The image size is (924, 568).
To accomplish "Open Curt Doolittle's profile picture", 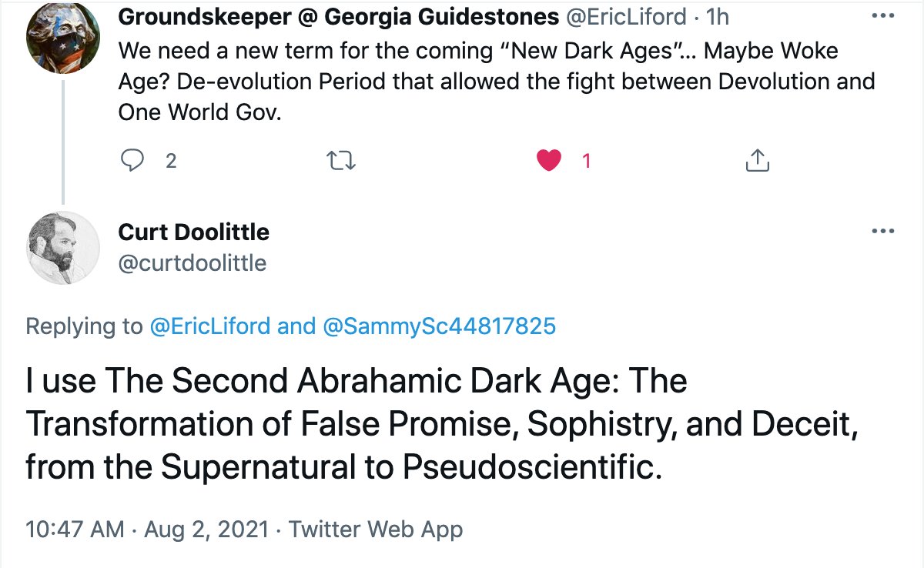I will click(x=63, y=247).
